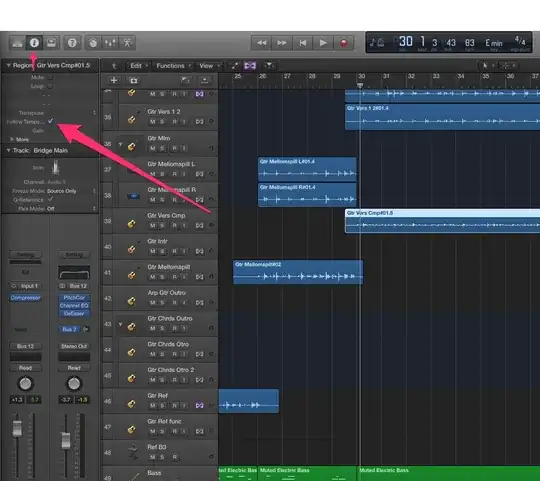Click guitar icon of Arp Gtr Outro track
Image resolution: width=540 pixels, height=481 pixels.
(x=131, y=301)
